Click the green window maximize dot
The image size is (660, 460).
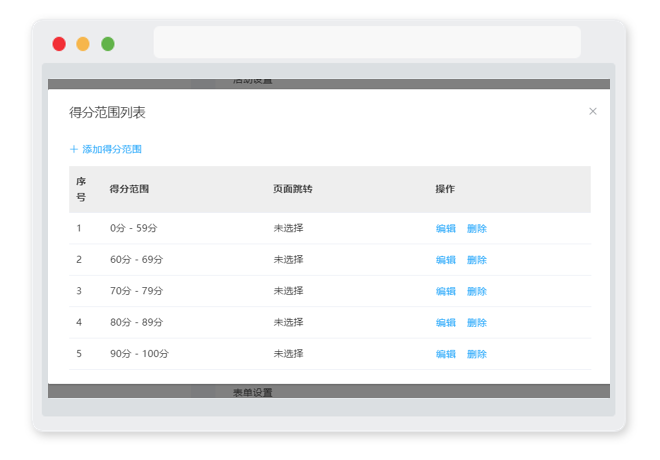pyautogui.click(x=108, y=44)
